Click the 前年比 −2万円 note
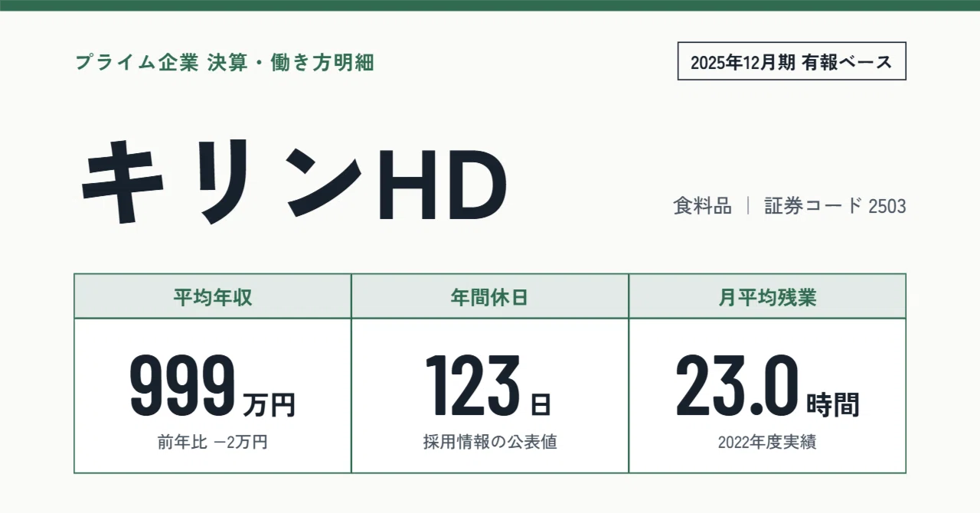This screenshot has width=980, height=513. 213,442
